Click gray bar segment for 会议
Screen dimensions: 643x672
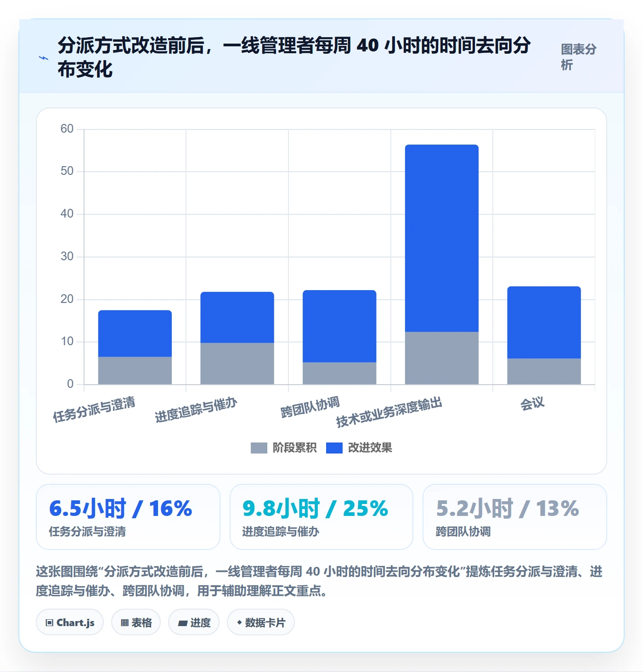tap(544, 371)
